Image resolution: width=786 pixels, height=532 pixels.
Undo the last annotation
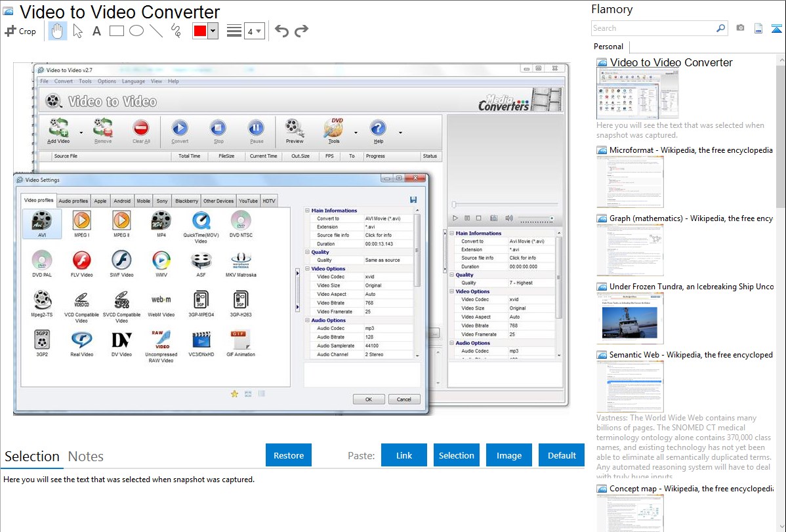[281, 31]
